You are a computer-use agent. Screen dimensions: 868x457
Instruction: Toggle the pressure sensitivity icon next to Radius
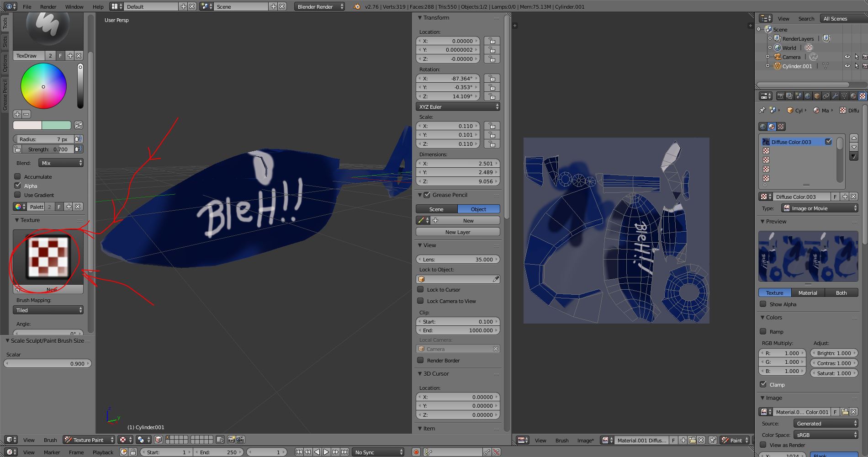coord(79,139)
